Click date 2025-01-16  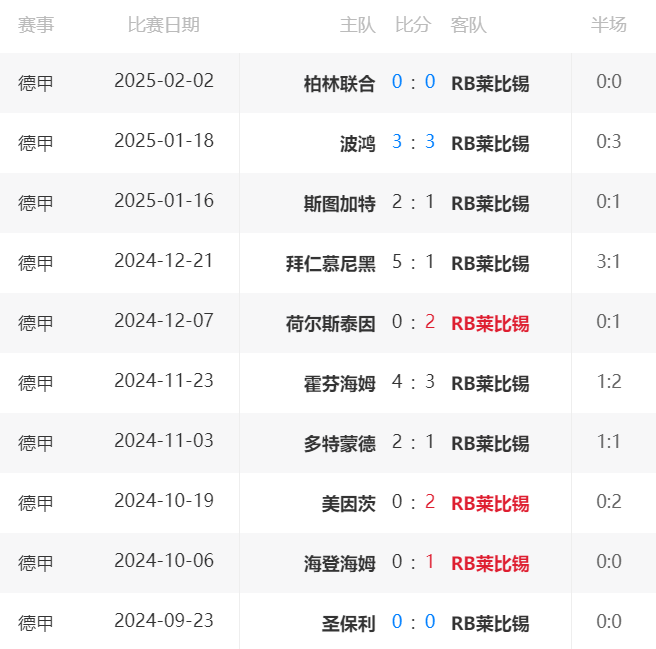164,201
